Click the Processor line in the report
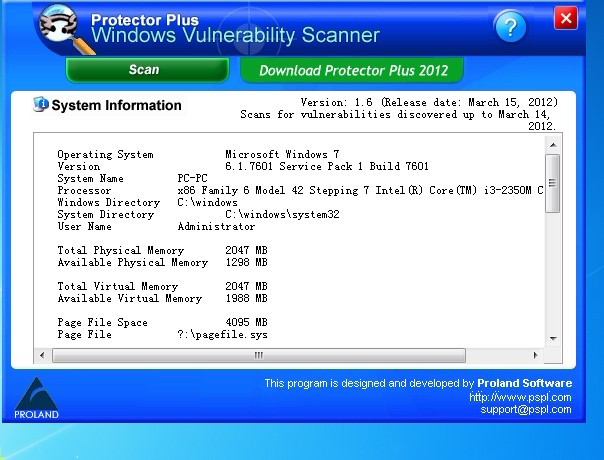Screen dimensions: 604x460 [300, 190]
